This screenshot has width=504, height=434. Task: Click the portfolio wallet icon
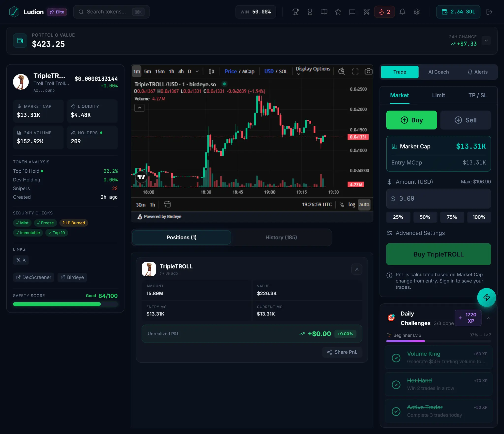click(x=20, y=40)
